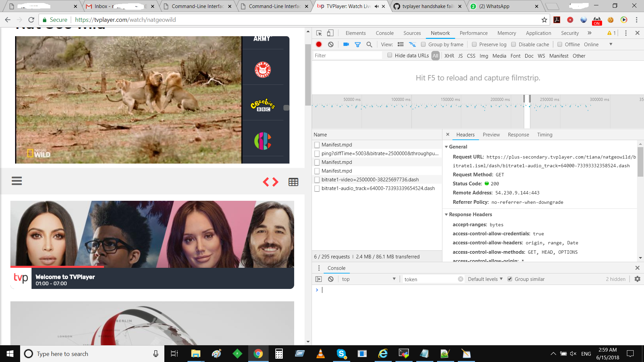Click the red embed code arrows icon
Screen dimensions: 644x362
click(x=270, y=182)
